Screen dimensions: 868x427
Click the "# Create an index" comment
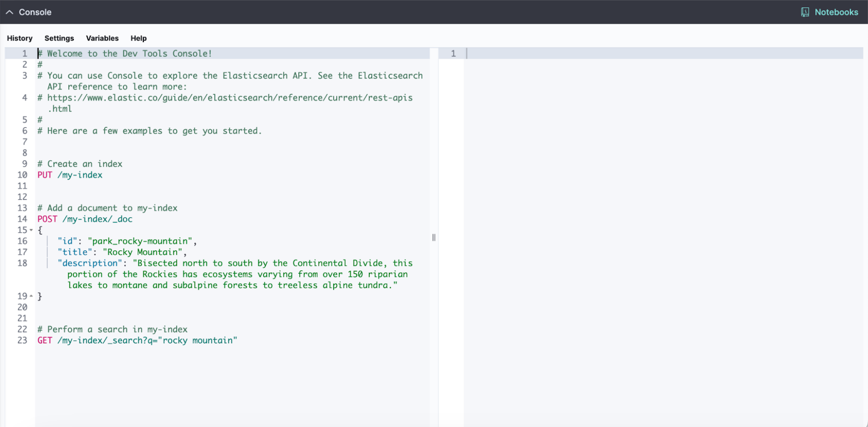tap(80, 164)
